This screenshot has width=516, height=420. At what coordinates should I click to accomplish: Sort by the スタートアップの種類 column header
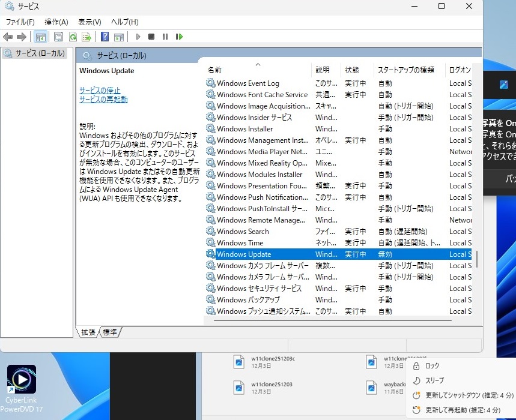(405, 70)
